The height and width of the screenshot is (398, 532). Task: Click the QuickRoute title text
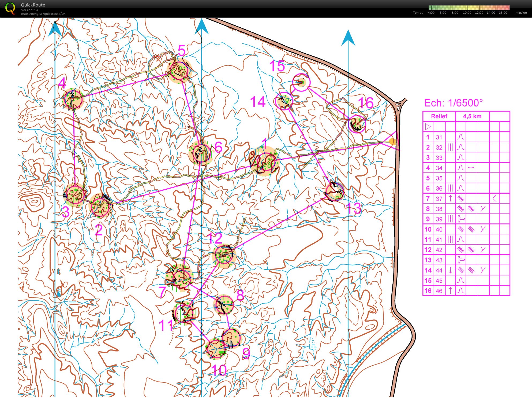[33, 5]
